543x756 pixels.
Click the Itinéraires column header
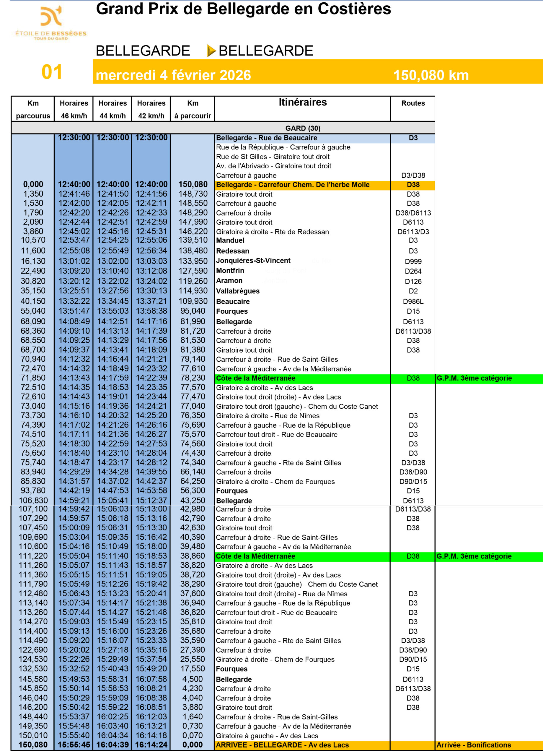[x=302, y=102]
